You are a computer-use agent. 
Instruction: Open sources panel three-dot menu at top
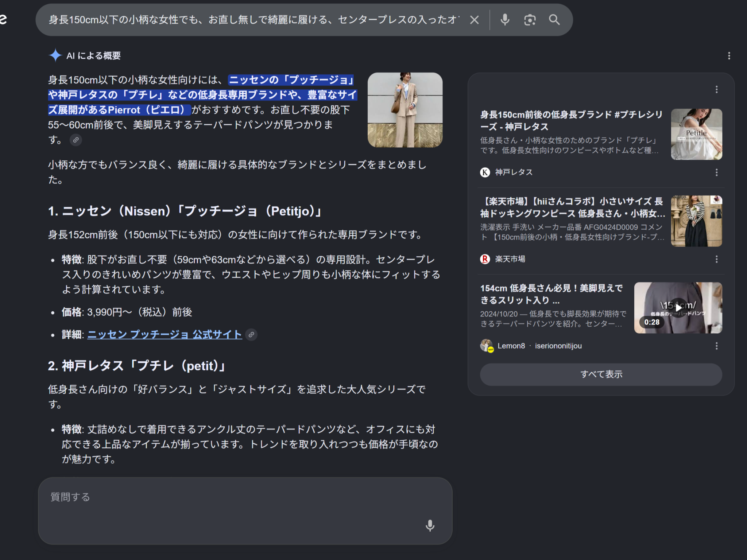point(716,90)
